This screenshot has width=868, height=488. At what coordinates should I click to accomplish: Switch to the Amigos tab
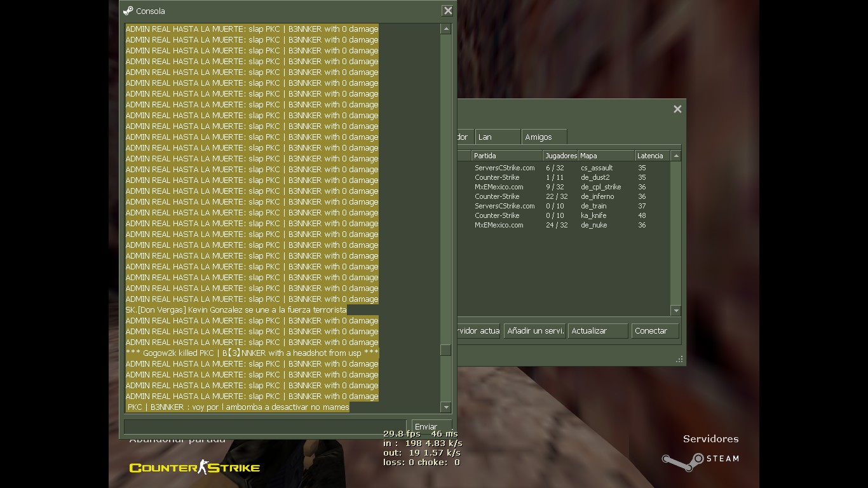click(544, 137)
